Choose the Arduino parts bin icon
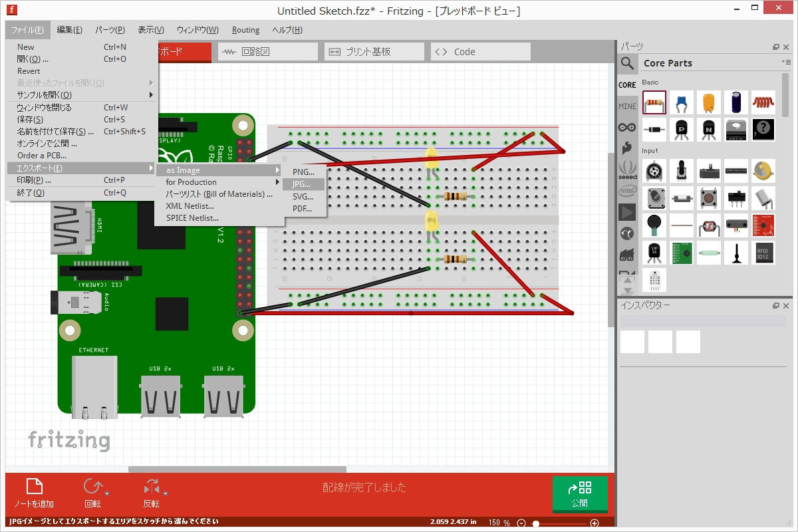The height and width of the screenshot is (532, 798). [627, 127]
